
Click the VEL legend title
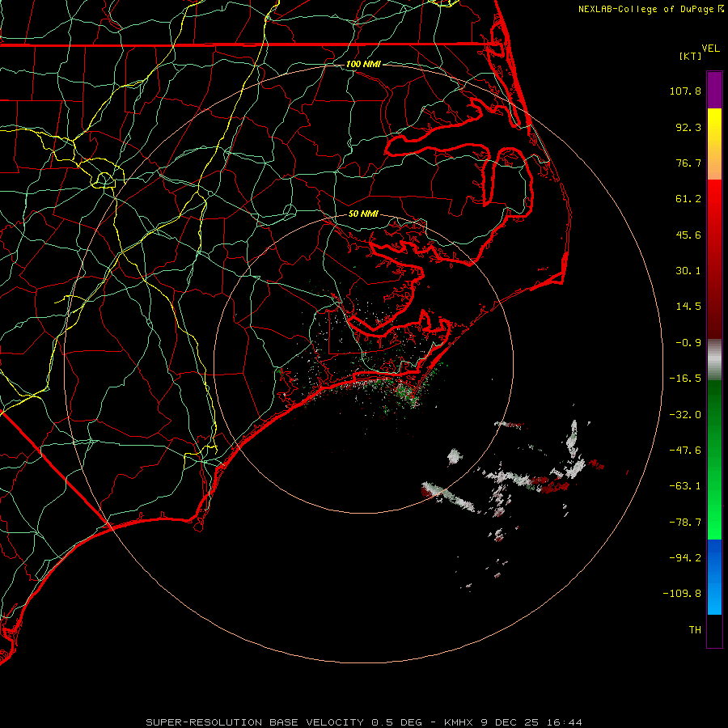[710, 48]
